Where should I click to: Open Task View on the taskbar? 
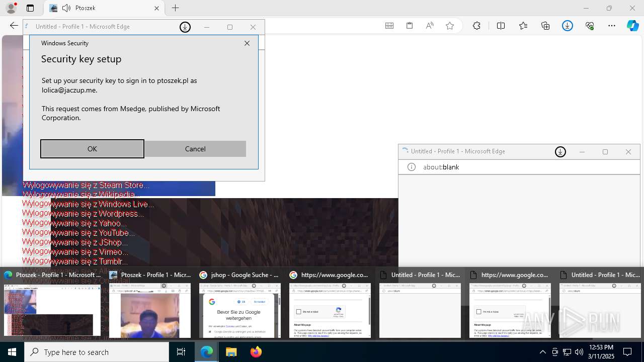pyautogui.click(x=181, y=352)
